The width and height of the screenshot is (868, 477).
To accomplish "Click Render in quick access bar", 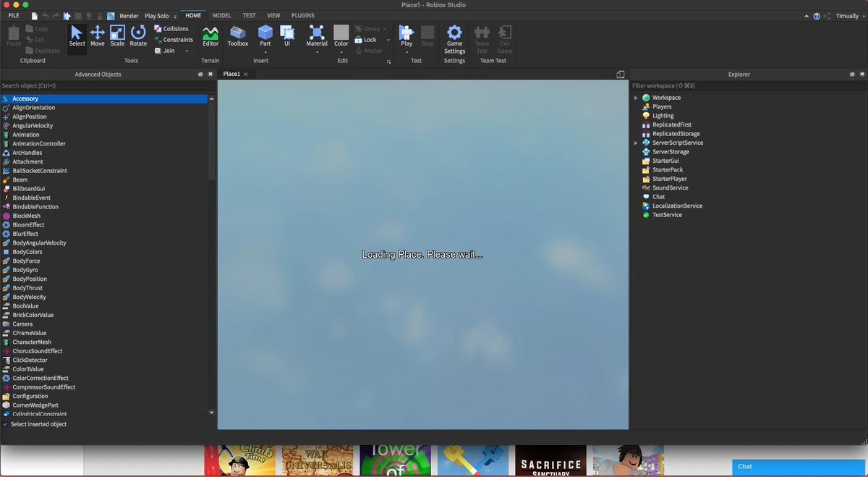I will tap(129, 15).
